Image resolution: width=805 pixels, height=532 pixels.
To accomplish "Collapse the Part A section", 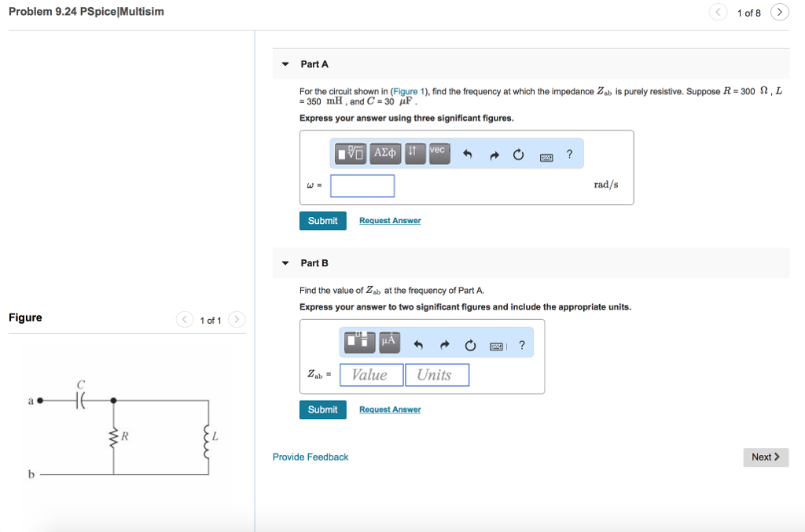I will click(285, 64).
